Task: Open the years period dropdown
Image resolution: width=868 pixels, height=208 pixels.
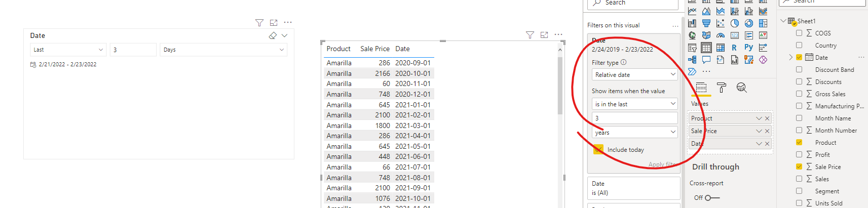Action: [634, 132]
